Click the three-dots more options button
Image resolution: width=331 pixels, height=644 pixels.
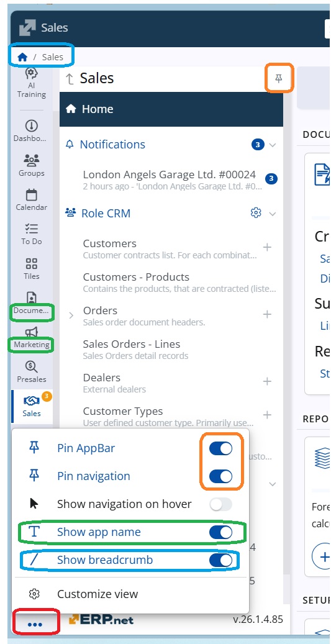[x=35, y=624]
